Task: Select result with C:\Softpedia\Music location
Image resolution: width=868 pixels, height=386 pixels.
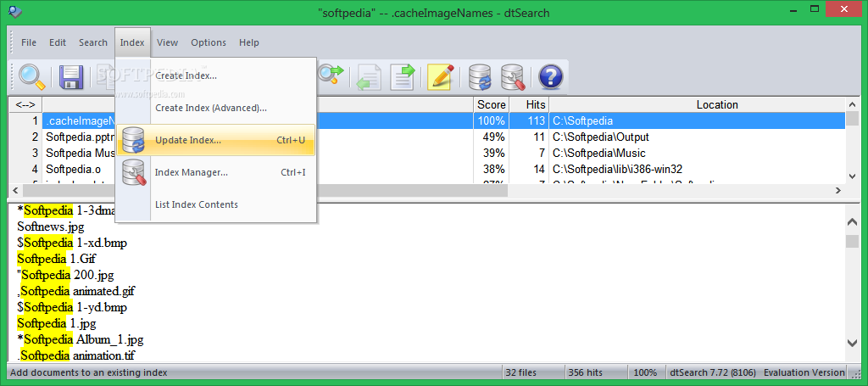Action: click(427, 153)
